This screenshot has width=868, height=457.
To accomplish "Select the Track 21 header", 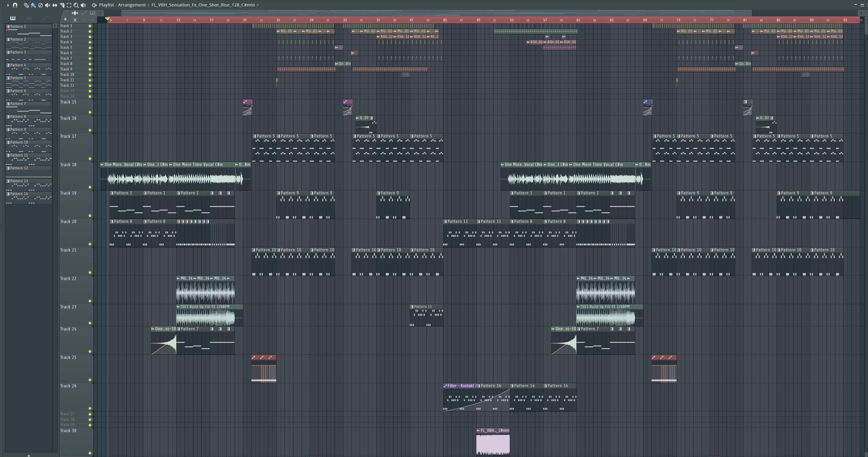I will coord(76,261).
